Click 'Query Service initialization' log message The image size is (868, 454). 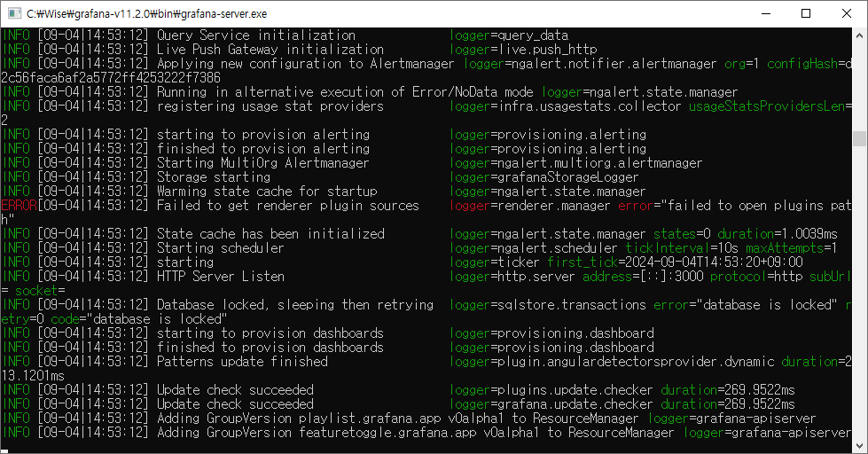(x=255, y=35)
